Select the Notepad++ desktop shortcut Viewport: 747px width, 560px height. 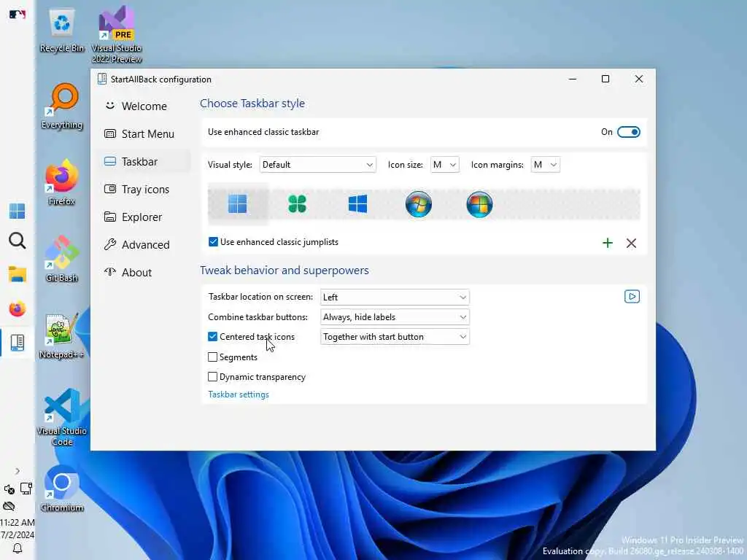point(62,336)
